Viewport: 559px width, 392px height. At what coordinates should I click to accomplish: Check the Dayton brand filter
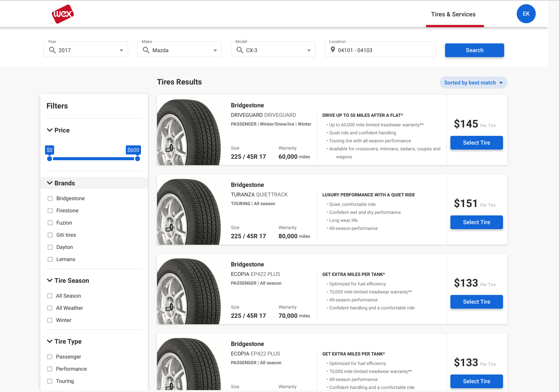50,247
